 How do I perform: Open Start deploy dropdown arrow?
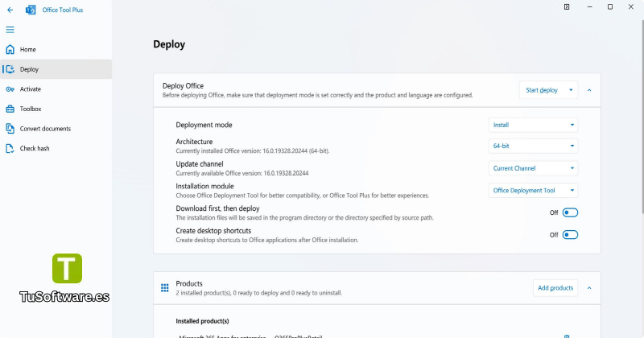pyautogui.click(x=571, y=90)
